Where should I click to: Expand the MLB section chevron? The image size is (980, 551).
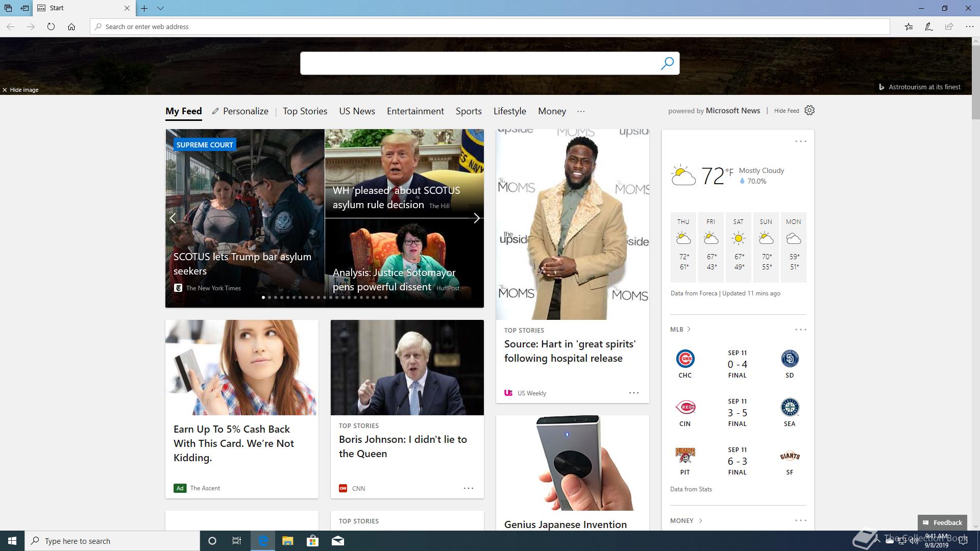(x=689, y=330)
